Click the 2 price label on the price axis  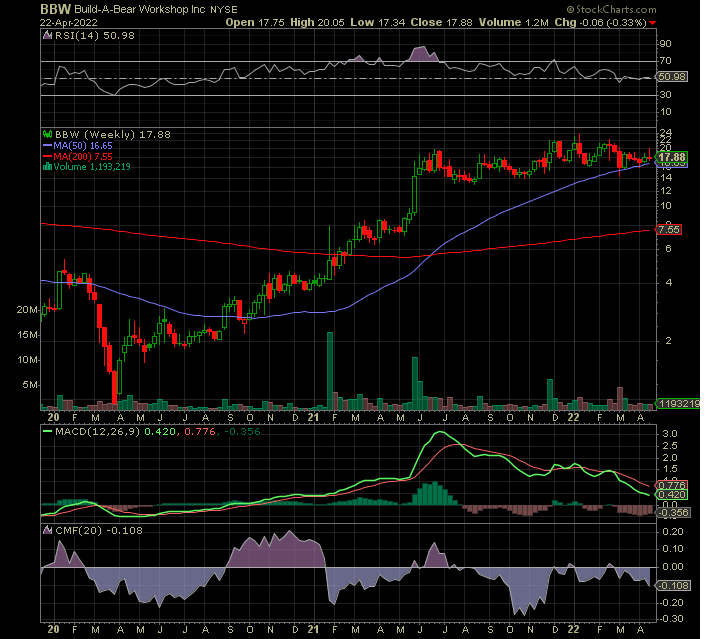tap(668, 341)
